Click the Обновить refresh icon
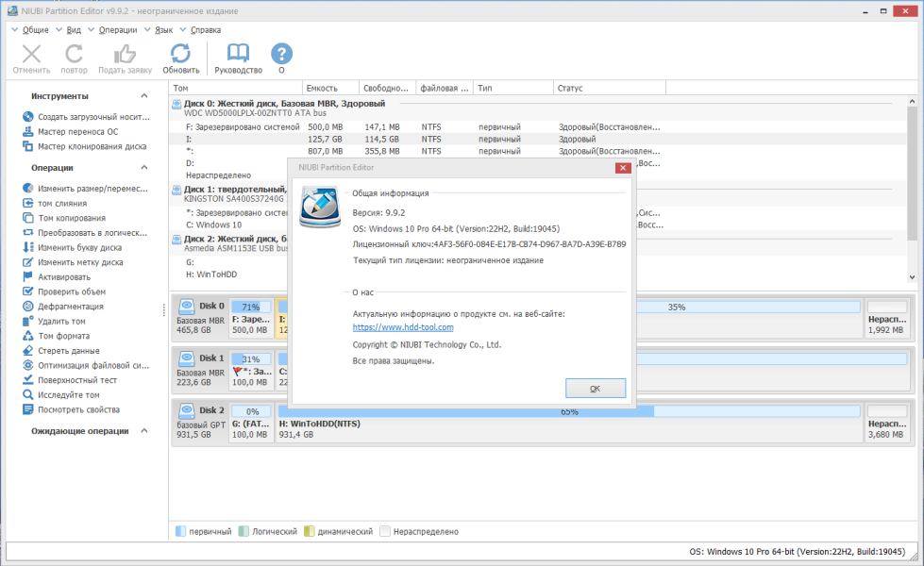 coord(180,54)
